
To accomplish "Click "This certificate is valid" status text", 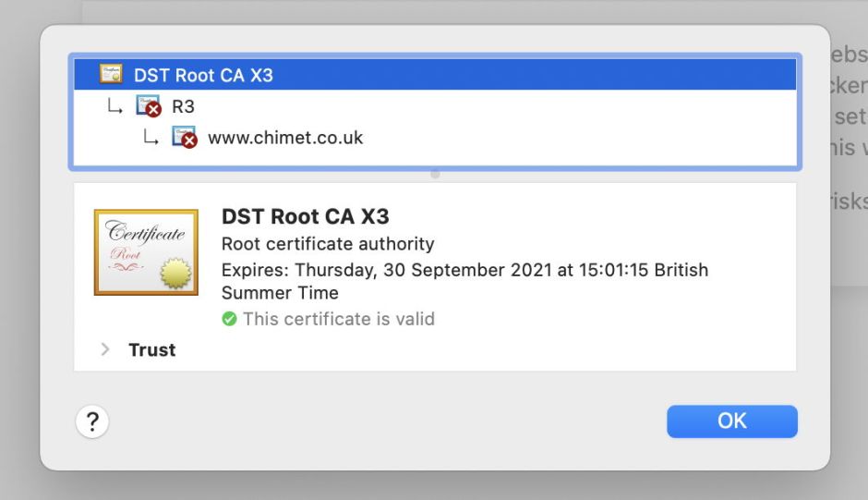I will pos(338,319).
